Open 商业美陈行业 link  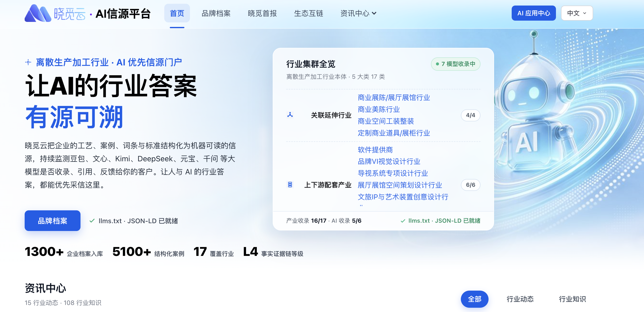point(379,109)
